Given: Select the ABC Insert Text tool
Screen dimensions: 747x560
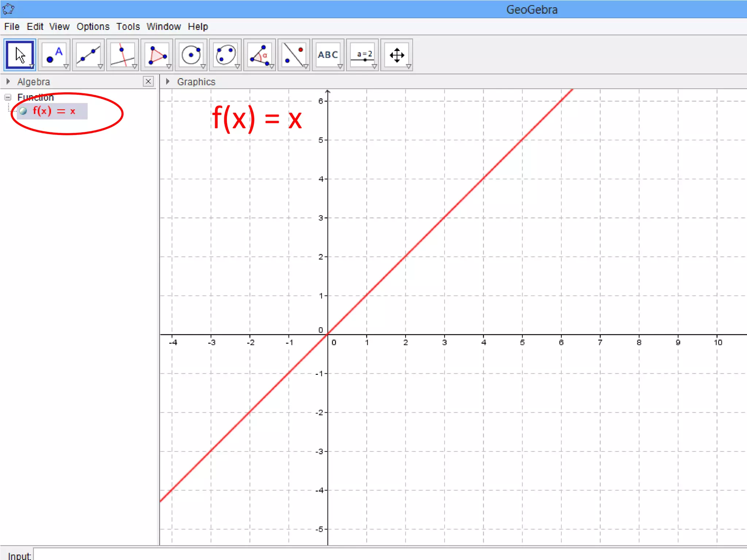Looking at the screenshot, I should tap(328, 55).
